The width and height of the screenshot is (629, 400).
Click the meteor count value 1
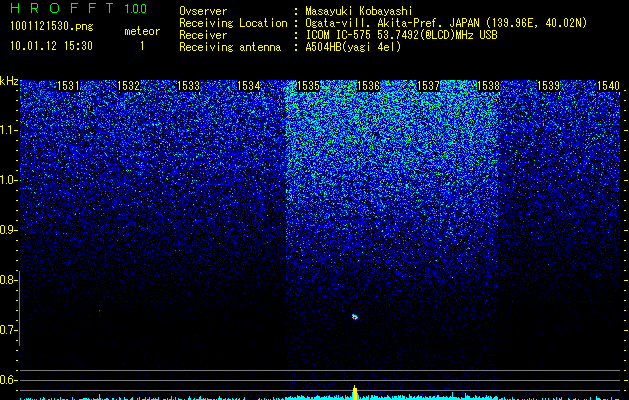coord(142,46)
